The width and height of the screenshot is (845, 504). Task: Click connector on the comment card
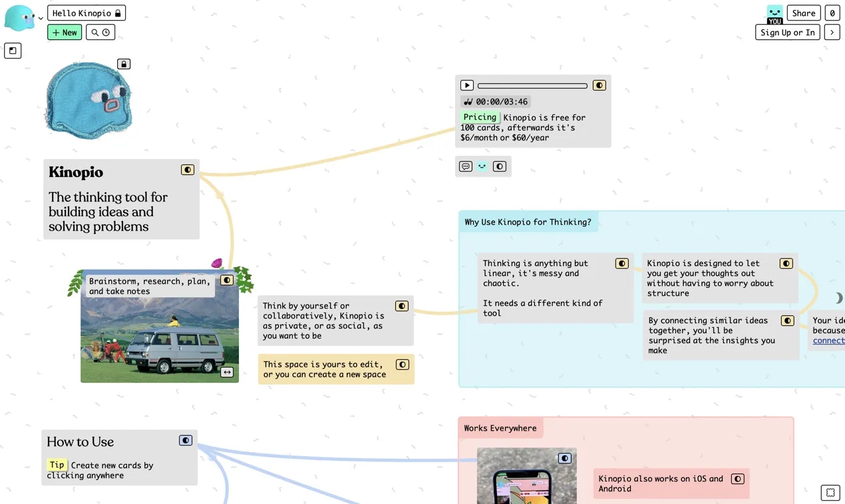[x=500, y=166]
